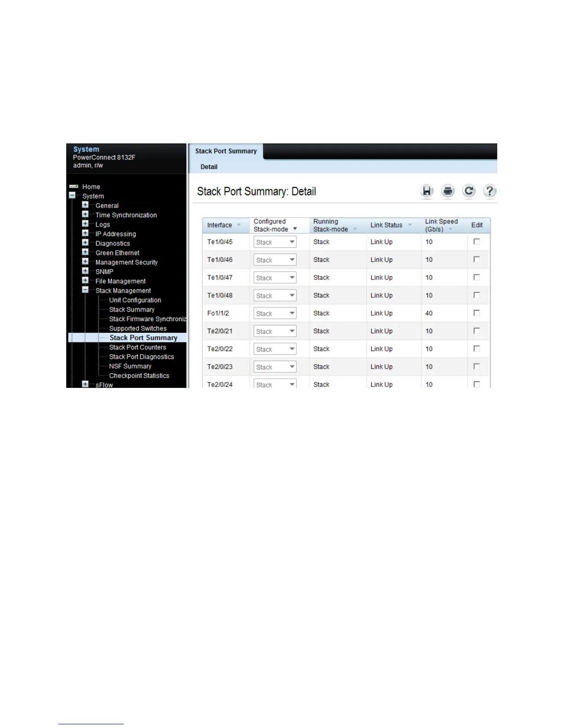The image size is (563, 728).
Task: Open Stack-mode dropdown for Te1/0/45
Action: pos(275,242)
